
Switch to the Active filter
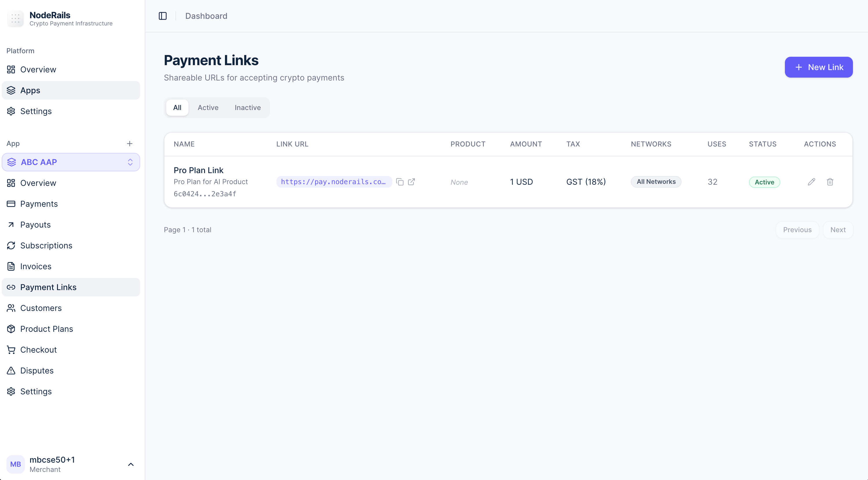[x=208, y=107]
